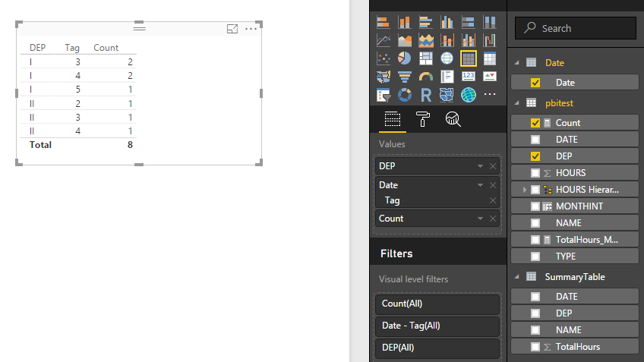Switch to the Analytics magnifier tab

(453, 119)
